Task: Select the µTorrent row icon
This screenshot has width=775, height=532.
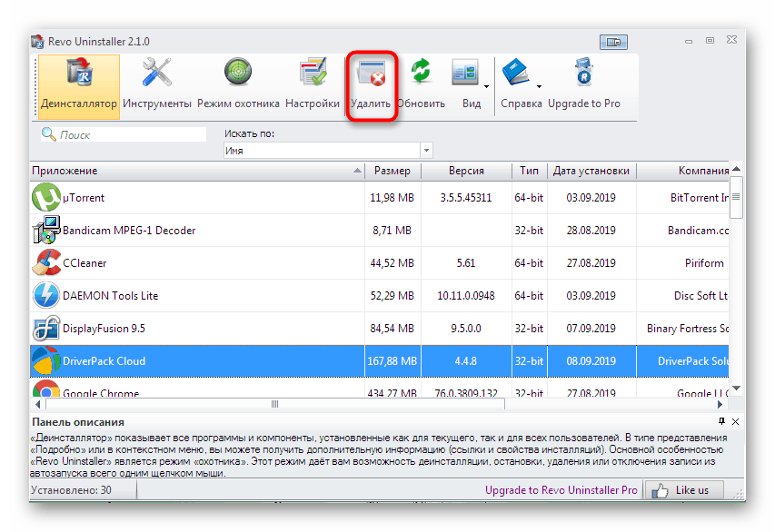Action: click(46, 198)
